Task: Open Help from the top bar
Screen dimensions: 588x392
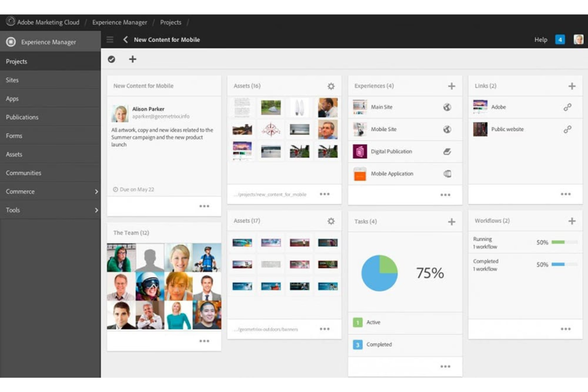Action: (541, 40)
